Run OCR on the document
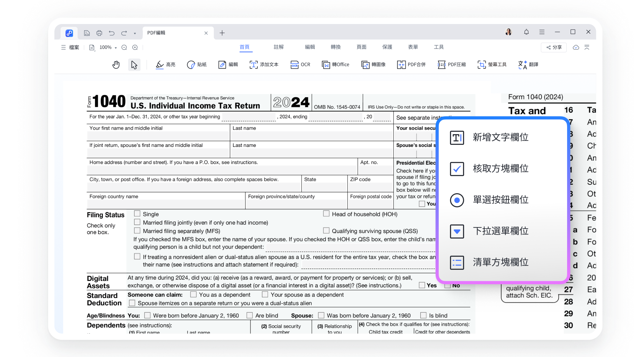The height and width of the screenshot is (357, 644). coord(300,65)
